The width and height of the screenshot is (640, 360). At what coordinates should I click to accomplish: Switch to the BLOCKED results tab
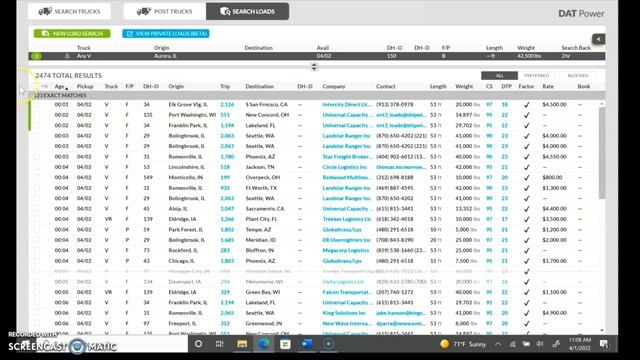[x=578, y=76]
